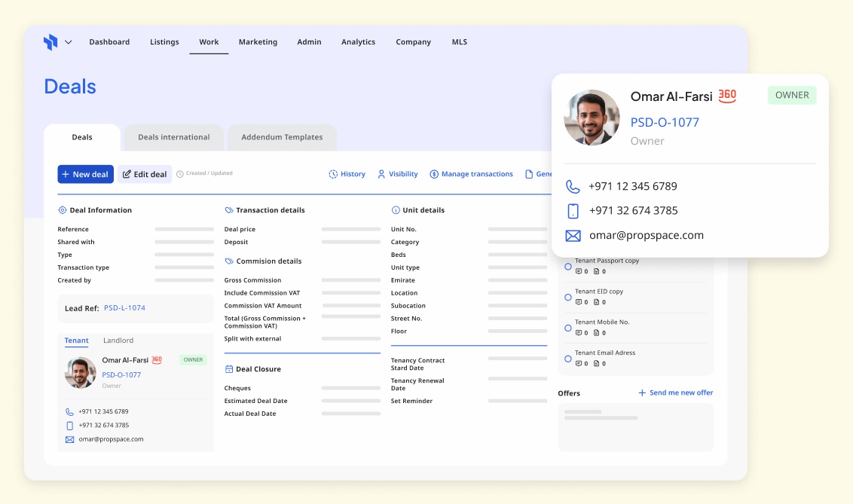Click the Visibility person icon

(381, 174)
